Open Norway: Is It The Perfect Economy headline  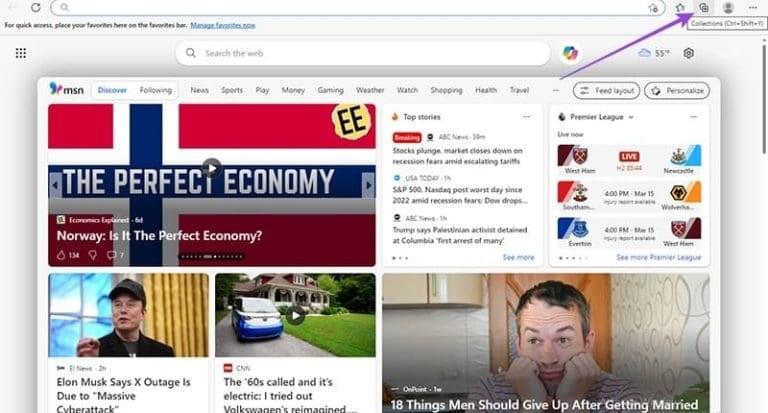coord(159,236)
